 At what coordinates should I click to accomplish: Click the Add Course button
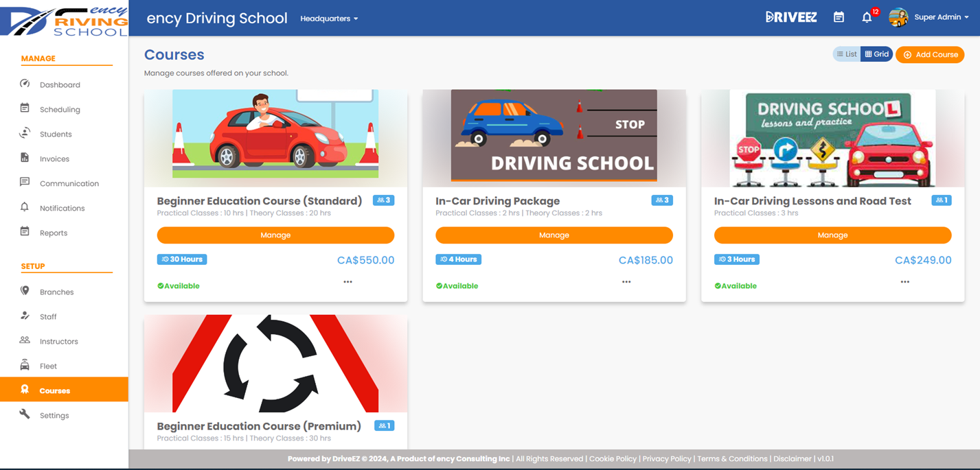point(929,54)
